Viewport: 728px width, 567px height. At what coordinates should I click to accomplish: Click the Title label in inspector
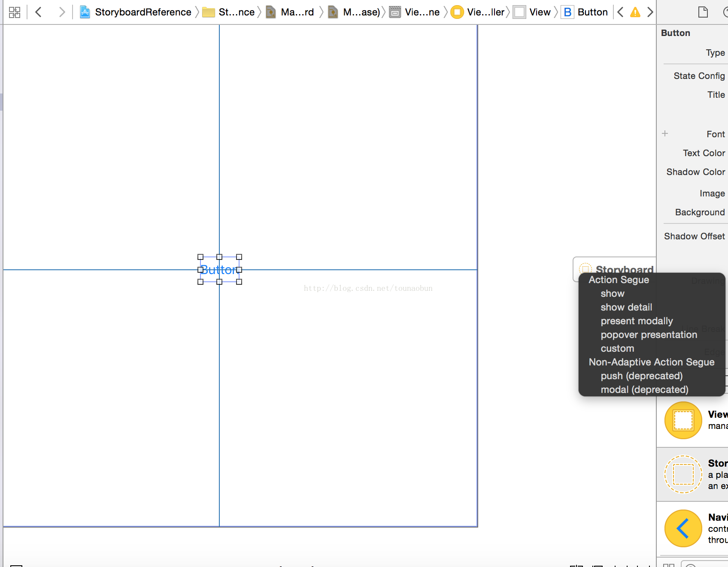click(x=716, y=95)
